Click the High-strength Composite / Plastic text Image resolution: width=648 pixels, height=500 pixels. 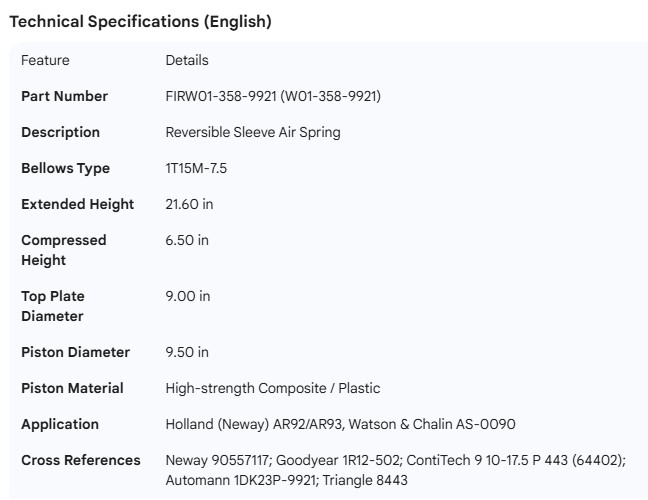coord(272,388)
